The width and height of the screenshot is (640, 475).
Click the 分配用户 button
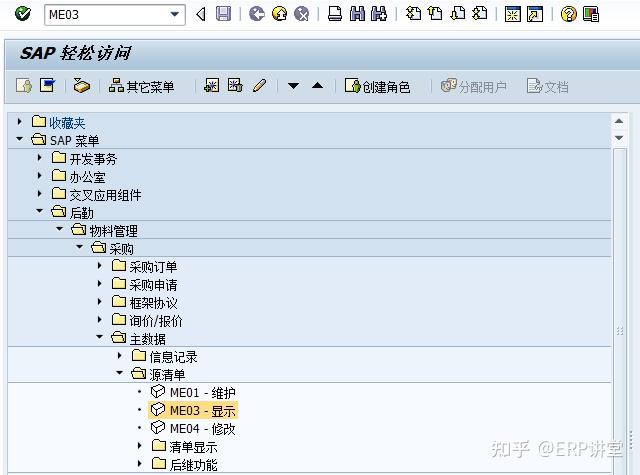(473, 87)
